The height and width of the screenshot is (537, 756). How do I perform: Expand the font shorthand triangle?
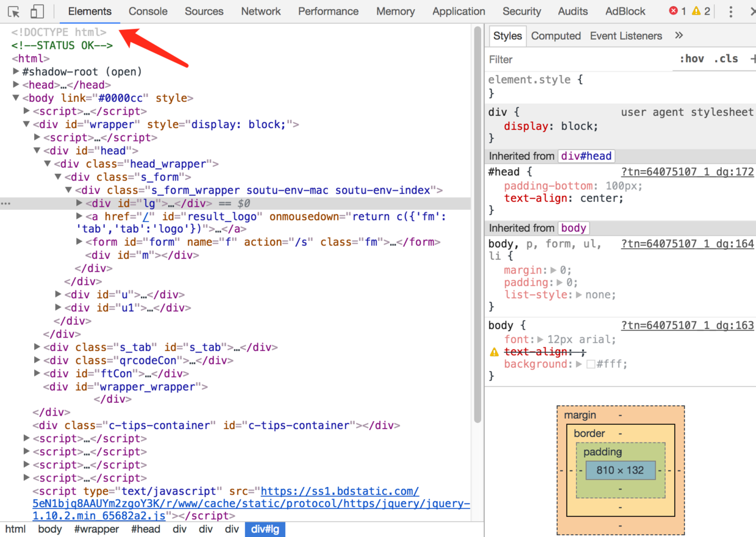[x=540, y=340]
